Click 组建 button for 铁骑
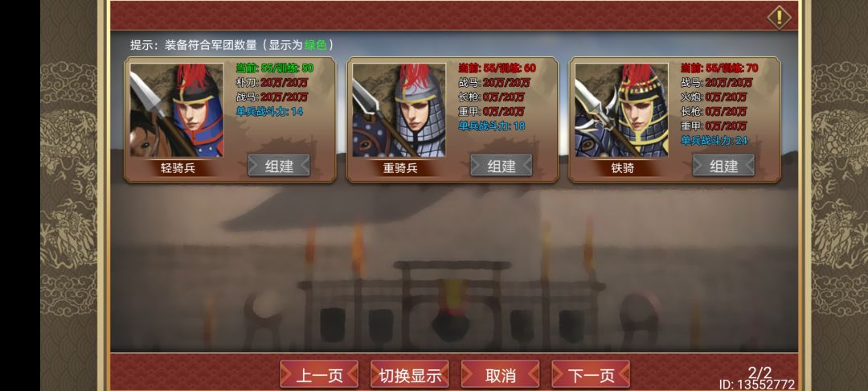The image size is (868, 391). (724, 166)
